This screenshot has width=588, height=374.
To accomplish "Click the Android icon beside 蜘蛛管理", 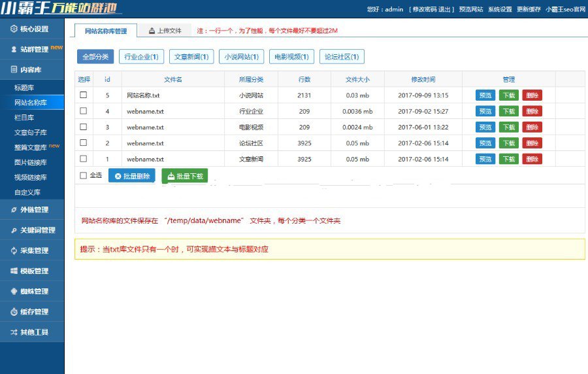I will (14, 291).
